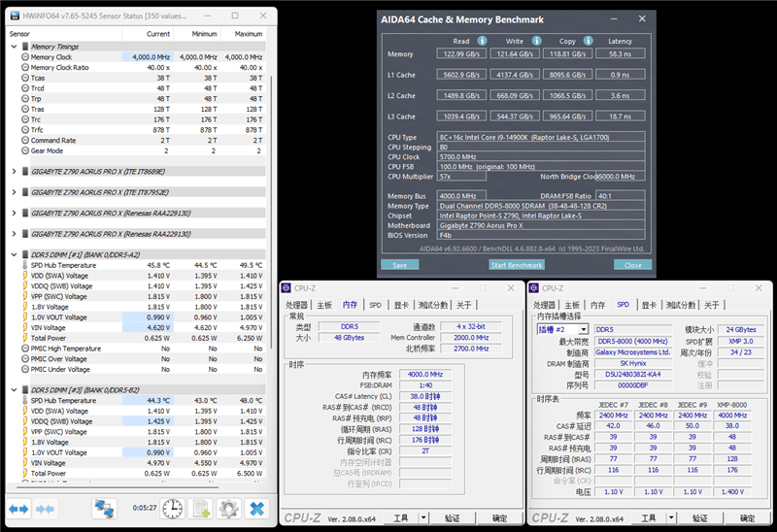Click Galaxy Microsystems Ltd. manufacturer field
The height and width of the screenshot is (532, 777).
(633, 352)
